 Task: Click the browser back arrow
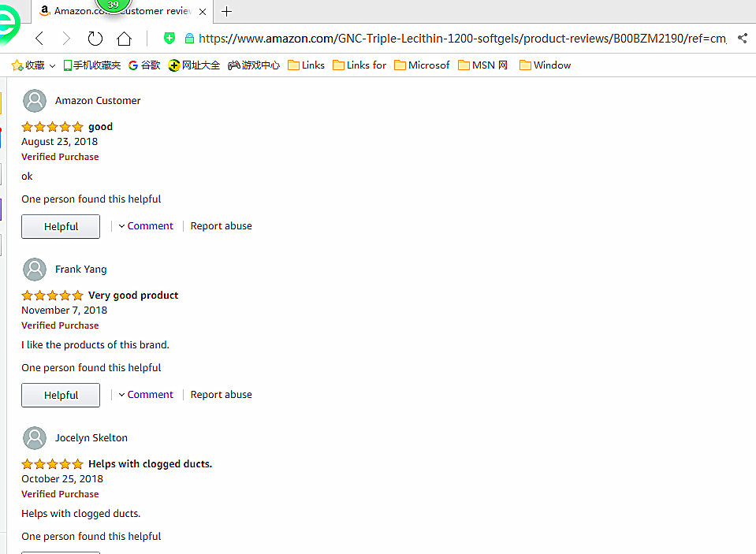tap(39, 39)
